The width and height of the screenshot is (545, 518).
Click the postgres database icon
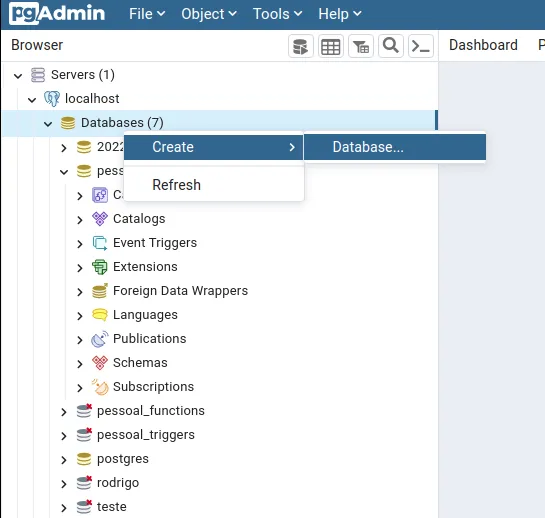84,459
